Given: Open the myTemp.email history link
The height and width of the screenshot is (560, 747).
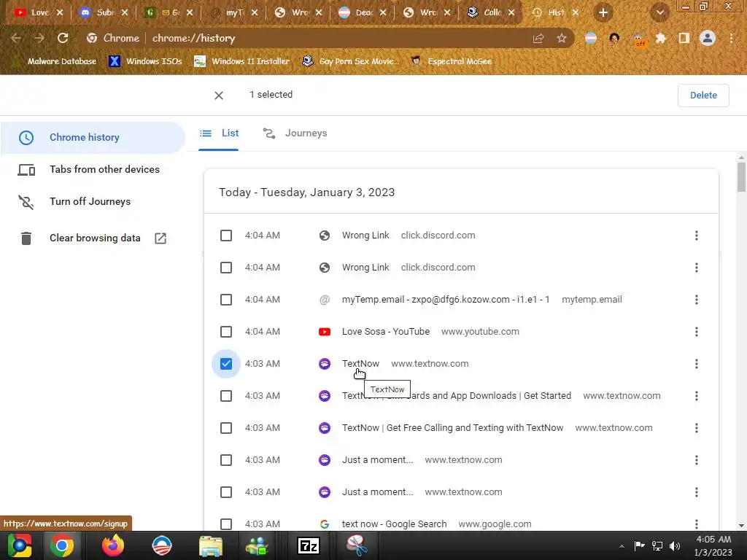Looking at the screenshot, I should 446,300.
